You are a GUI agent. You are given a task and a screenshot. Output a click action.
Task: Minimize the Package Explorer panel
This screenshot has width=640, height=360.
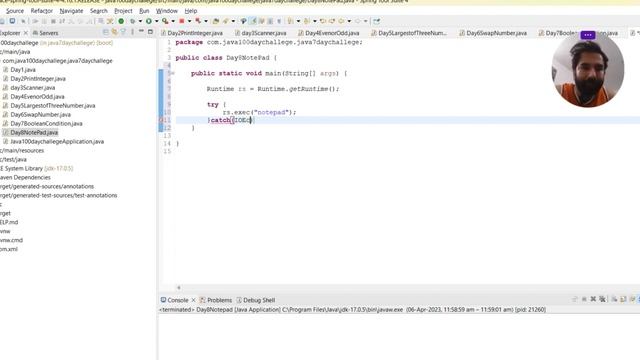click(141, 32)
